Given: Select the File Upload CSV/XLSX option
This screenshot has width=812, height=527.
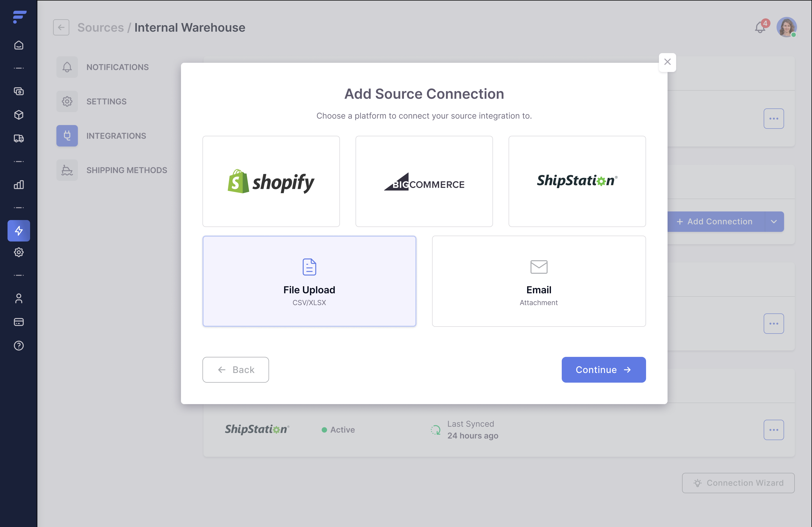Looking at the screenshot, I should pos(309,281).
